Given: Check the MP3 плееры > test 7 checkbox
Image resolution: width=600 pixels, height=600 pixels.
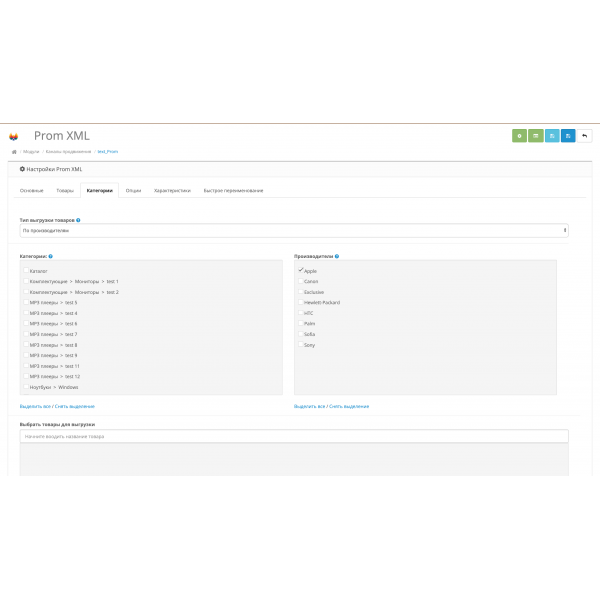Looking at the screenshot, I should (26, 334).
